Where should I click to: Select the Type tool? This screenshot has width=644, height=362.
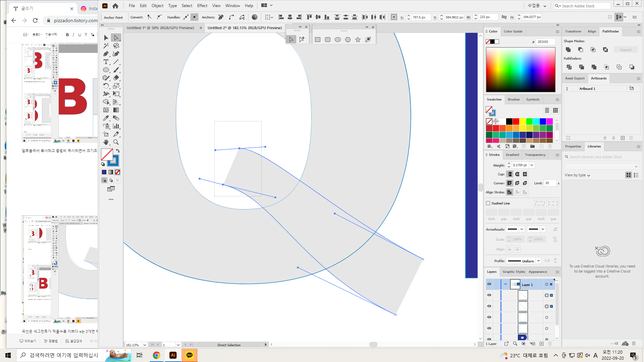[x=106, y=62]
